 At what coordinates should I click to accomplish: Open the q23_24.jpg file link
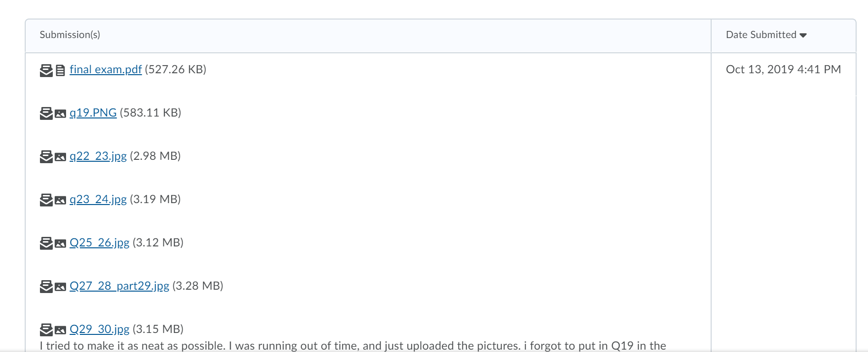[x=98, y=199]
